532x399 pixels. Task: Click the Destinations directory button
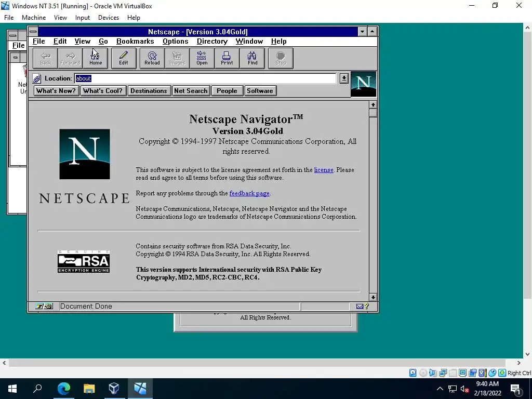(149, 91)
